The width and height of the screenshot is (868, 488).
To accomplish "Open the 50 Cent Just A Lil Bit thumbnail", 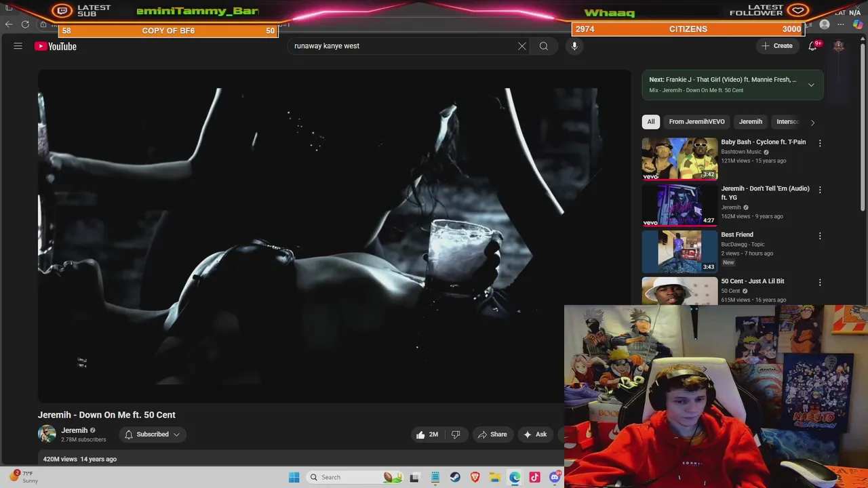I will (x=679, y=291).
